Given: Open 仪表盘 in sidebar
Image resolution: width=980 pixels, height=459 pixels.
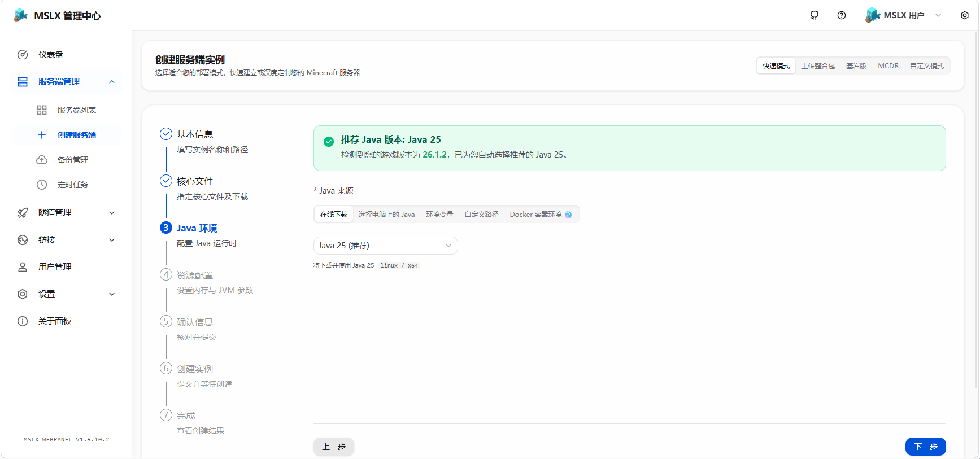Looking at the screenshot, I should pos(67,55).
